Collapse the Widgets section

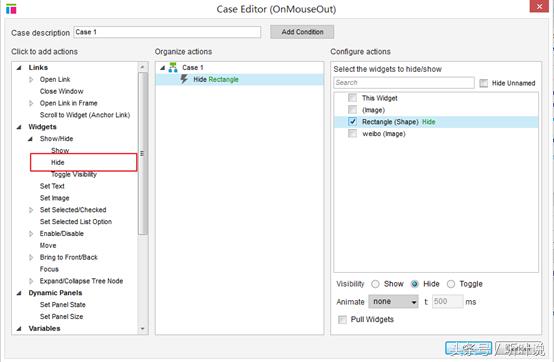19,127
